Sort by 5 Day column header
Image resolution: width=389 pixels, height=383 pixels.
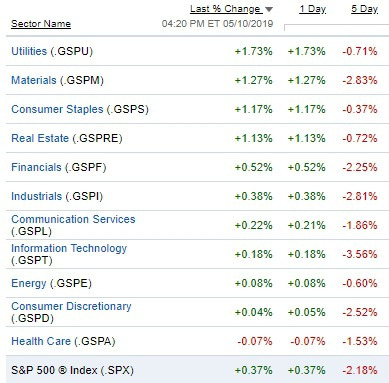coord(364,9)
